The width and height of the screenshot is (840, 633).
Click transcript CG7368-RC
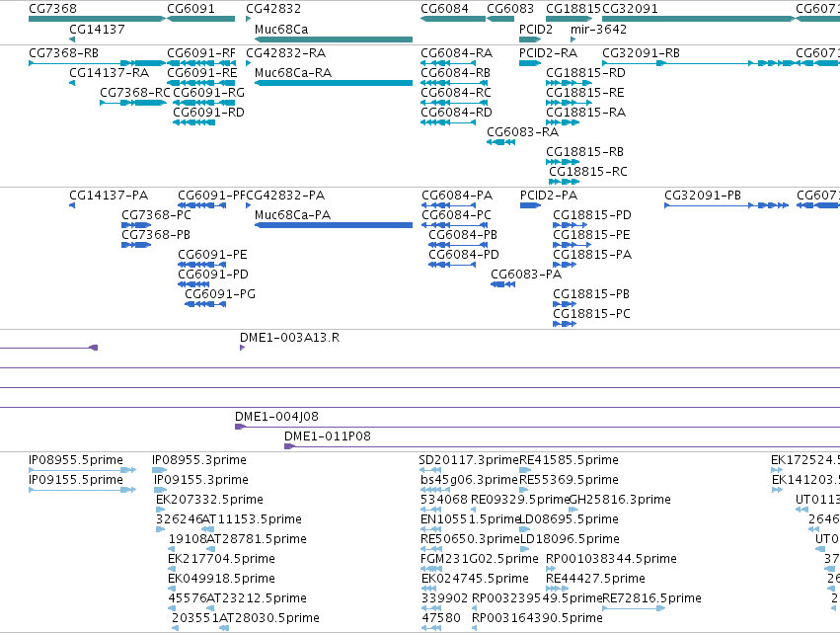tap(135, 93)
